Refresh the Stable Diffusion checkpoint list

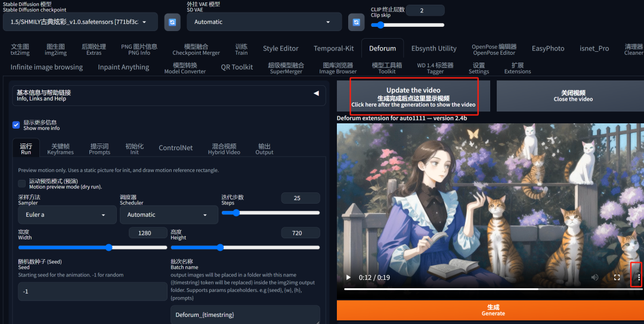pyautogui.click(x=172, y=21)
